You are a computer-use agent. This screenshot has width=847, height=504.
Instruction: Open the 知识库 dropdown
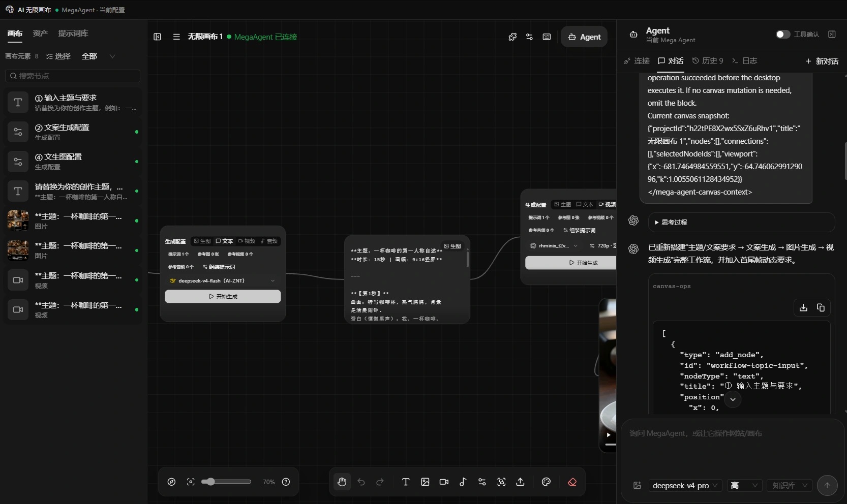click(x=790, y=485)
